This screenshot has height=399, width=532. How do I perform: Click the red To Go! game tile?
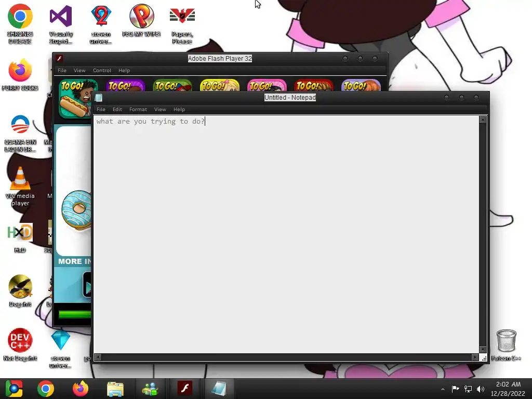[314, 85]
